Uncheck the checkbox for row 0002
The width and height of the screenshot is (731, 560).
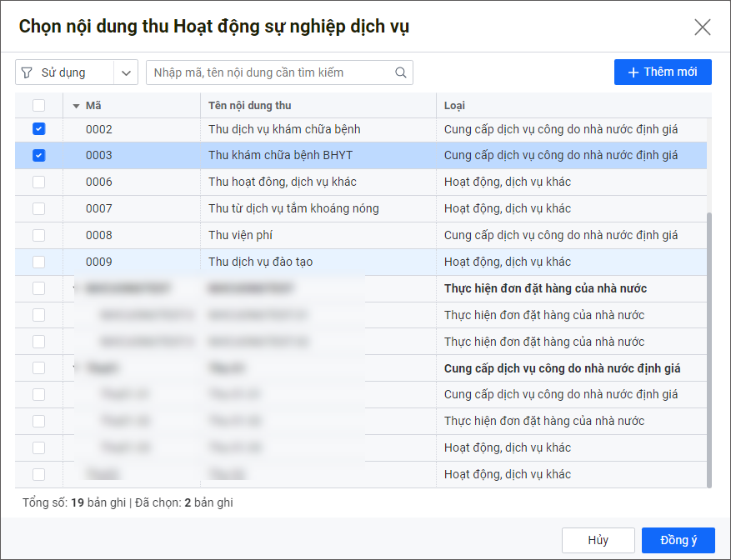pyautogui.click(x=39, y=129)
